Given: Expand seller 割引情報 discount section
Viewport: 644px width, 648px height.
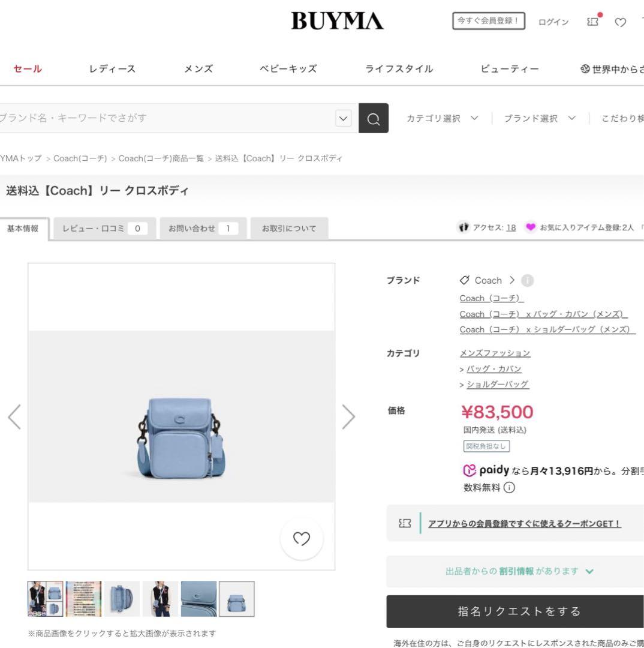Looking at the screenshot, I should click(519, 571).
